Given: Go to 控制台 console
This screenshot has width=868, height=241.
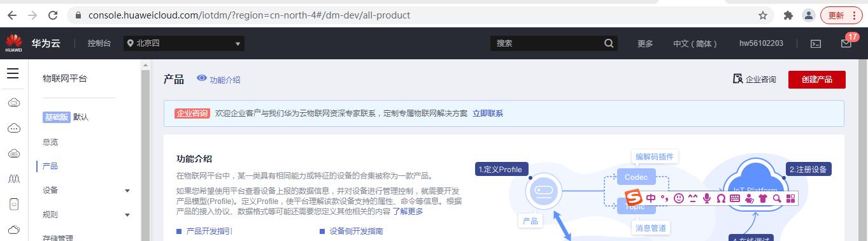Looking at the screenshot, I should click(99, 43).
